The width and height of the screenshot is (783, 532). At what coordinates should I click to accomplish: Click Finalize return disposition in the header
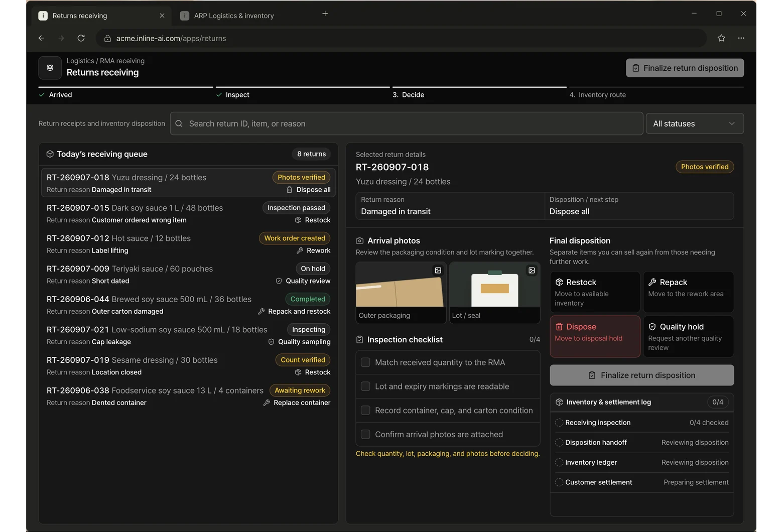point(685,68)
